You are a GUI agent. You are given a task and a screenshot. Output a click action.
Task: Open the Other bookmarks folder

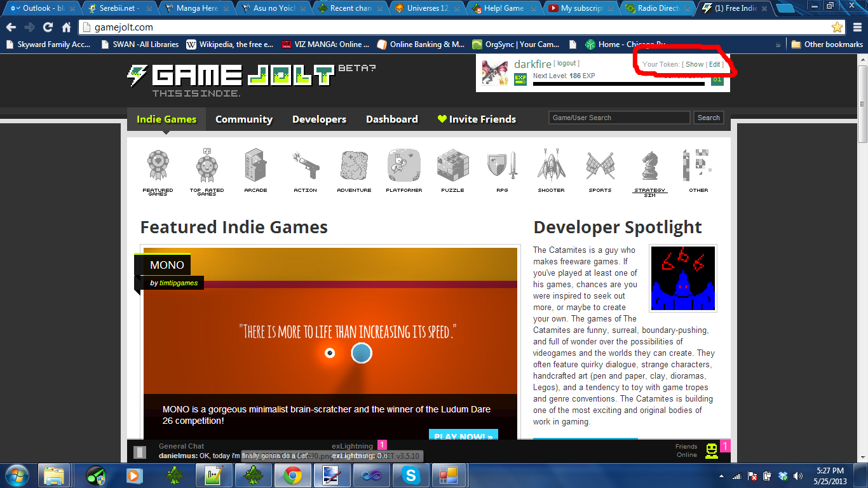tap(827, 44)
